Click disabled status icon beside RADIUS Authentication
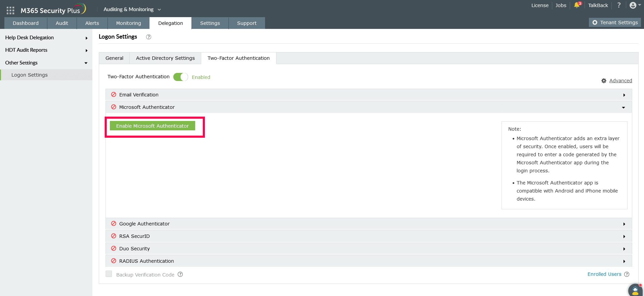This screenshot has height=296, width=644. coord(114,261)
